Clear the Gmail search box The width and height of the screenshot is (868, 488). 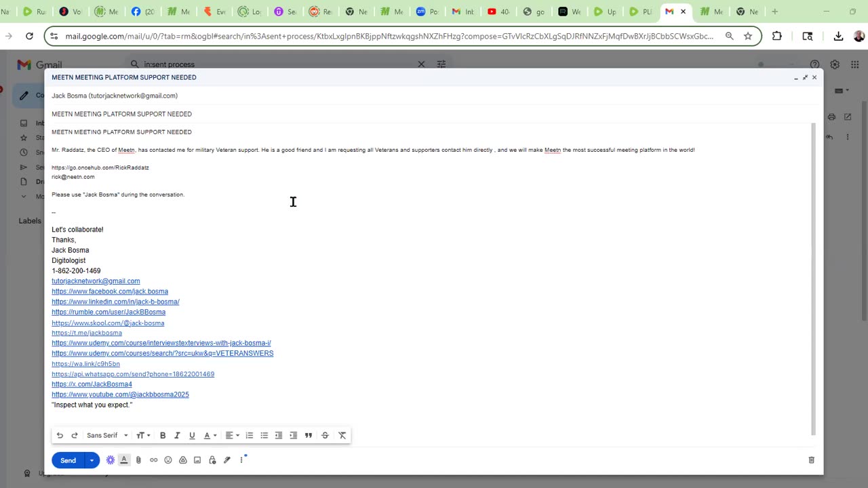coord(421,64)
